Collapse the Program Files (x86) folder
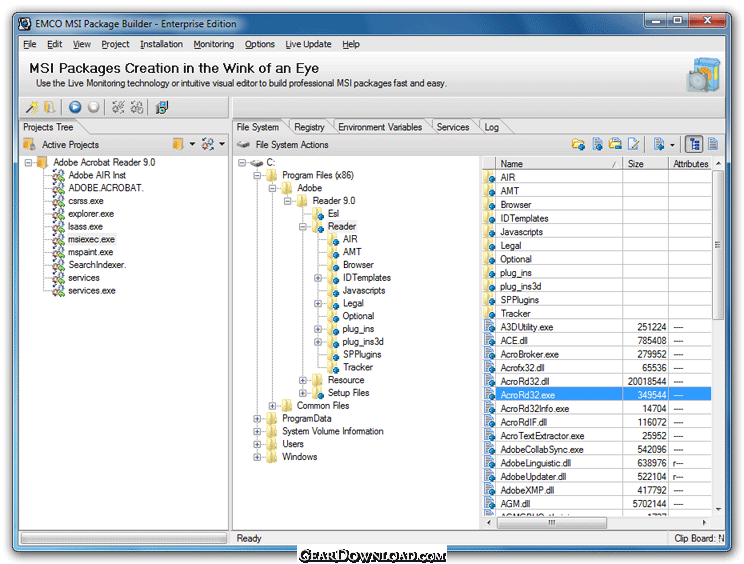744x564 pixels. point(257,176)
